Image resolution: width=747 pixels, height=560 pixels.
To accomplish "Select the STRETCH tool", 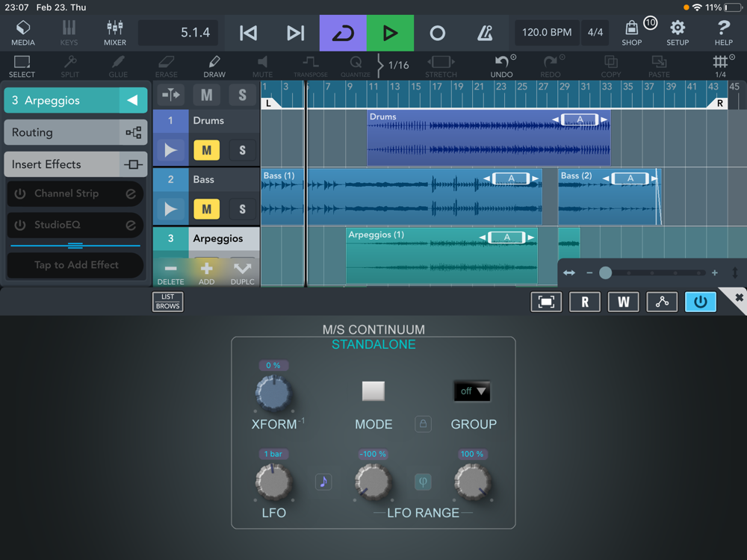I will [x=441, y=66].
